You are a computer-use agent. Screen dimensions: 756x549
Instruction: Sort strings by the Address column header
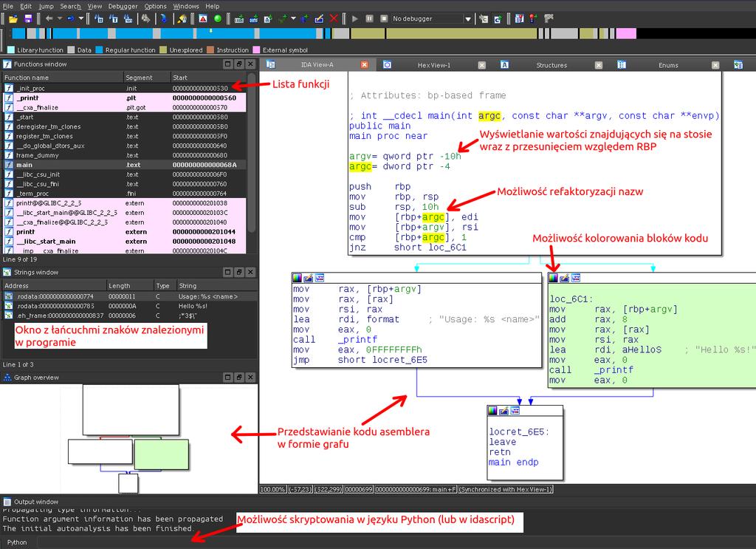click(x=54, y=286)
